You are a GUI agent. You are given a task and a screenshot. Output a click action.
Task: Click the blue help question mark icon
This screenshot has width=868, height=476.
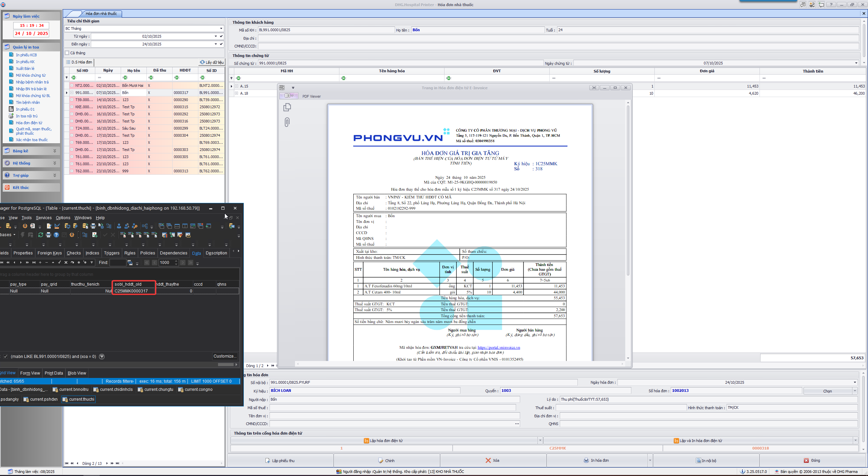(56, 235)
